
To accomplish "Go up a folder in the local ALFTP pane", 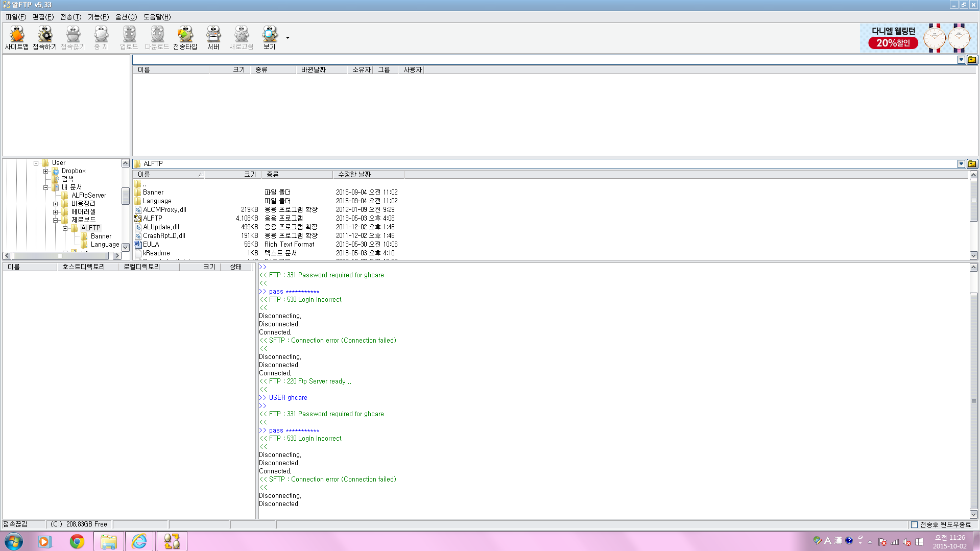I will (x=972, y=164).
